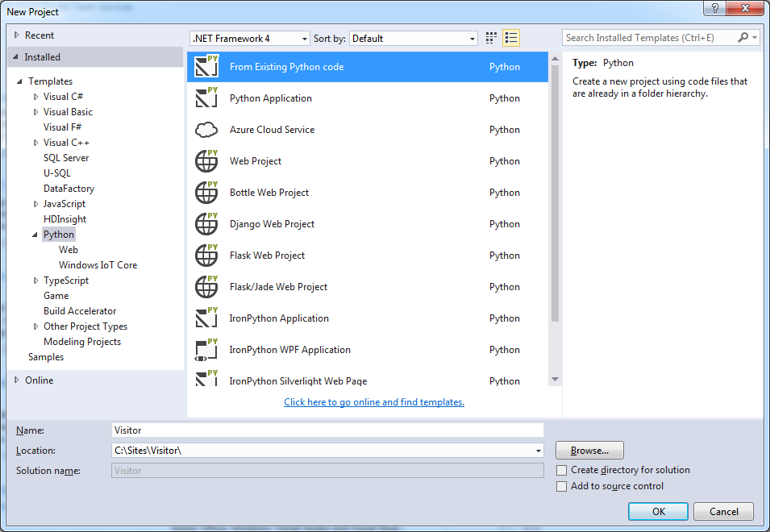
Task: Select DataFactory template category
Action: point(69,189)
